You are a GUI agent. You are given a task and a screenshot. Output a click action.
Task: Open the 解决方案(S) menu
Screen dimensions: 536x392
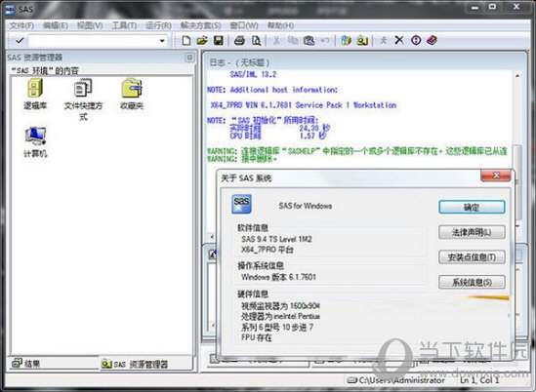[x=200, y=25]
